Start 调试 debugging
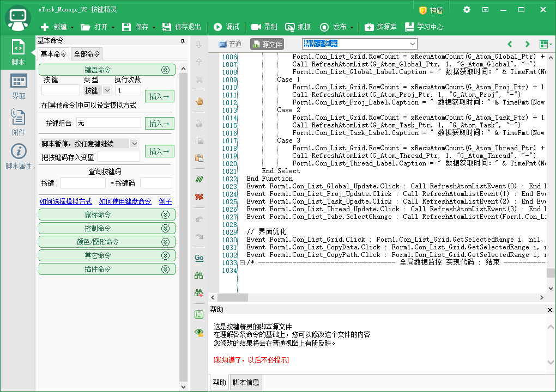This screenshot has width=556, height=392. click(226, 27)
